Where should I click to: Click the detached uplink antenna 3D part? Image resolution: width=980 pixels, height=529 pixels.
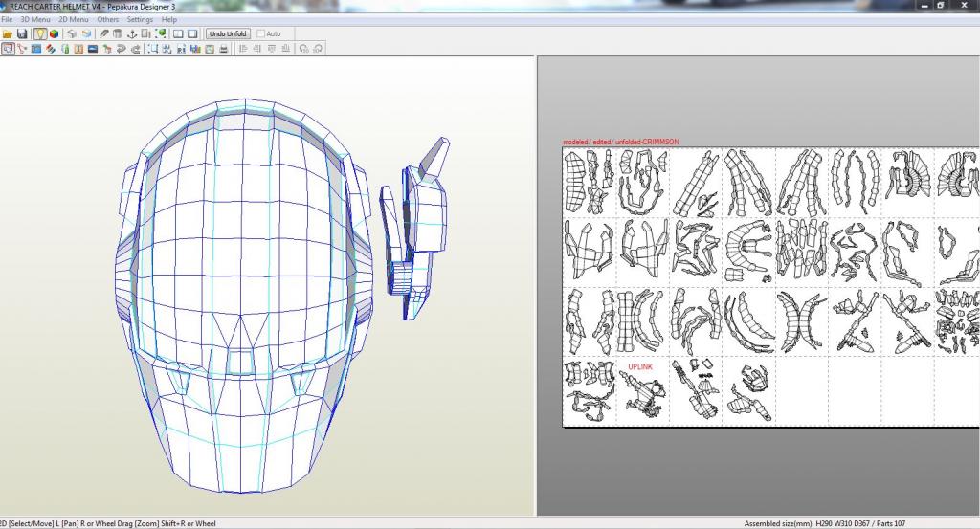tap(414, 228)
